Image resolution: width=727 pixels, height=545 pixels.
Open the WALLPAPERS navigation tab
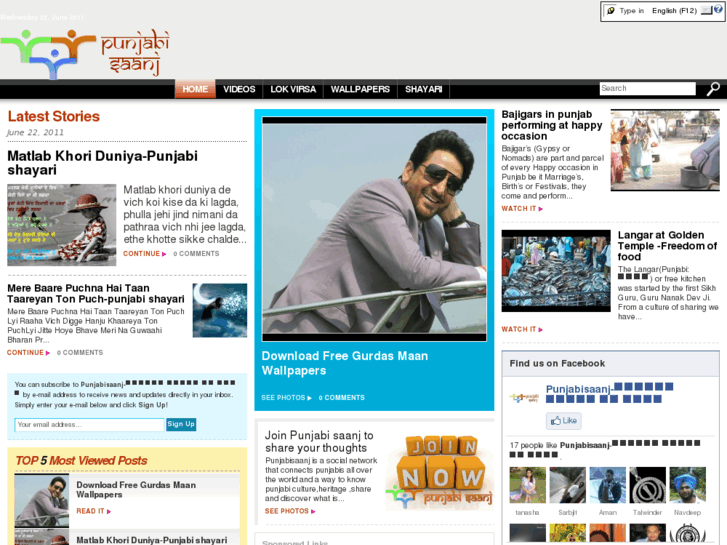tap(360, 89)
